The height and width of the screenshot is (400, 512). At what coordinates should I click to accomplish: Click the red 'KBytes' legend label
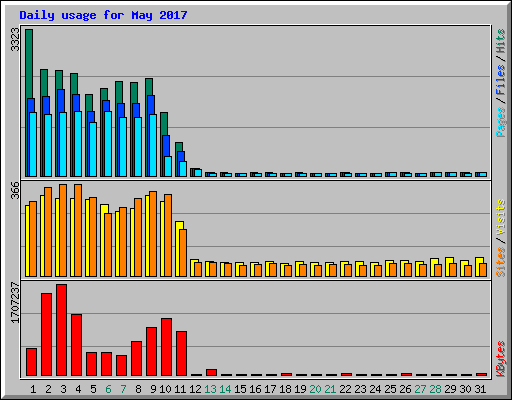[x=501, y=359]
